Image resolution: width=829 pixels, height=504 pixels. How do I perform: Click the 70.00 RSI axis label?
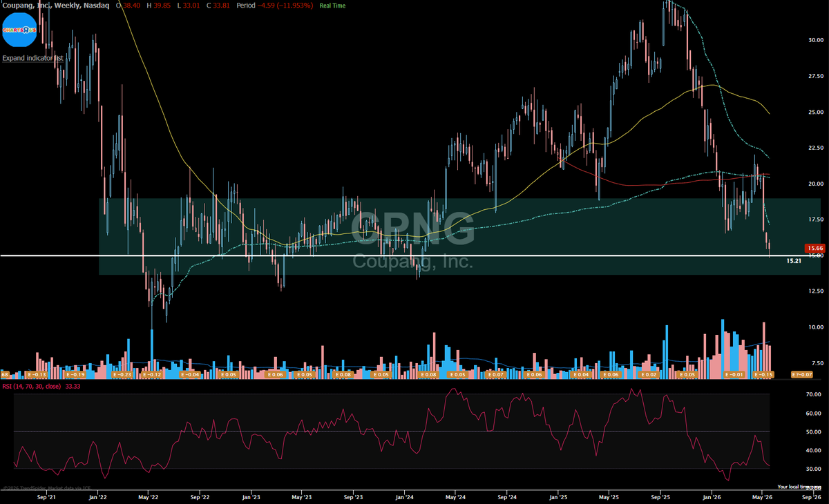813,394
